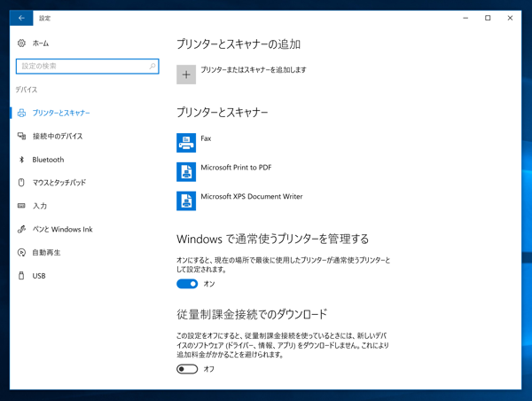532x401 pixels.
Task: Click the plus icon to add printer
Action: click(186, 75)
